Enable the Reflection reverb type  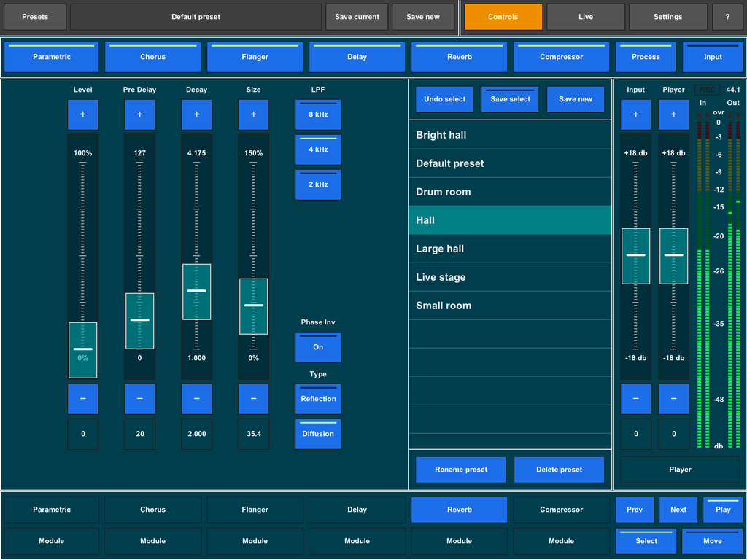(318, 399)
